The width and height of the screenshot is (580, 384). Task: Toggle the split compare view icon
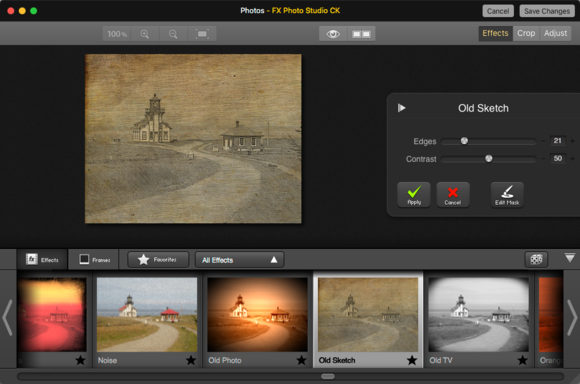pos(361,34)
